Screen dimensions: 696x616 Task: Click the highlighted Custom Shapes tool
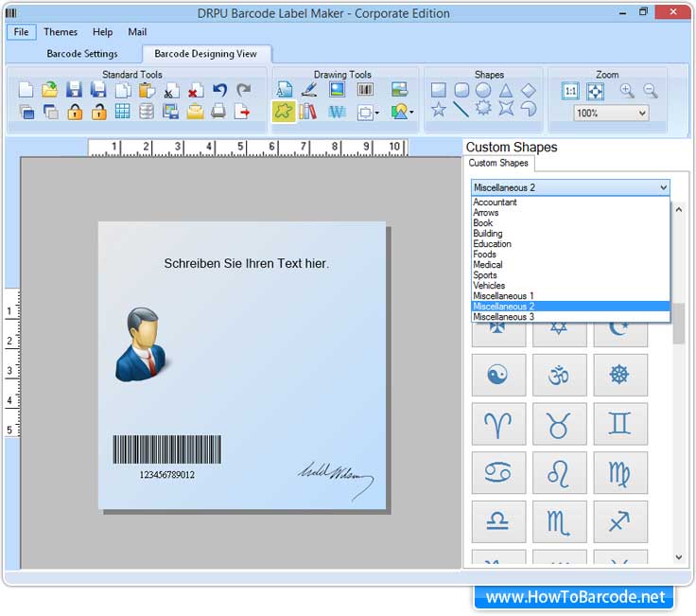click(x=284, y=112)
